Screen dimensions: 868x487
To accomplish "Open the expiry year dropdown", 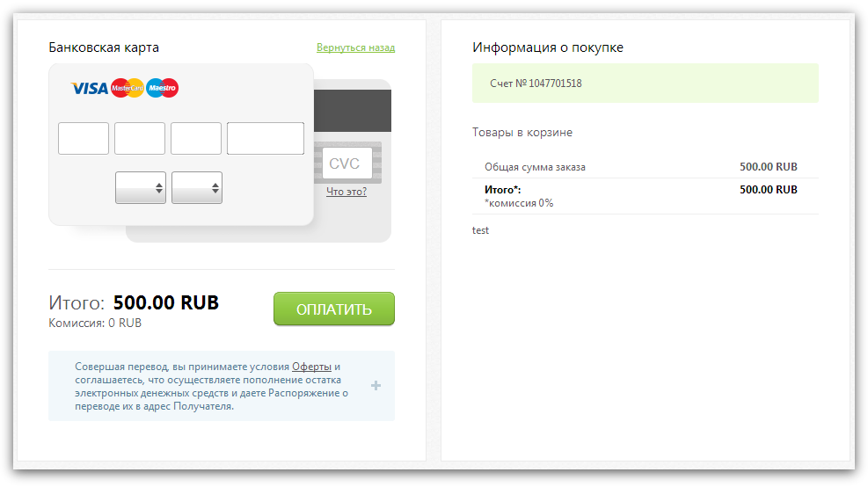I will [197, 187].
